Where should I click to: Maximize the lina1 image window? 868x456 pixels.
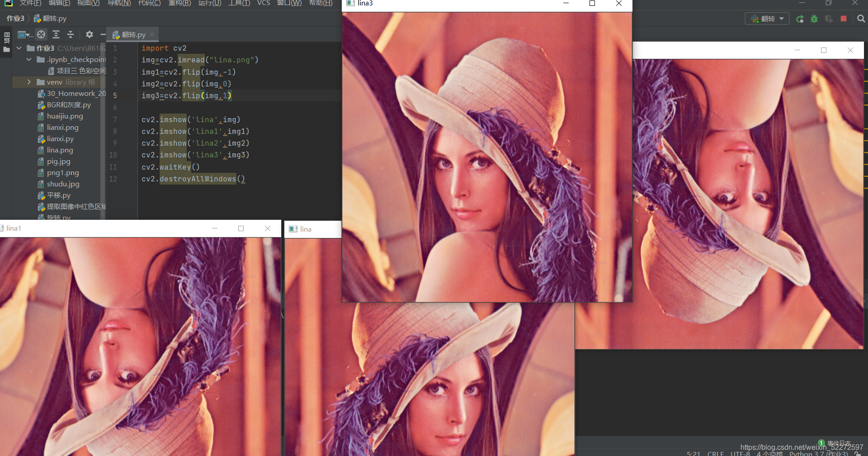241,228
